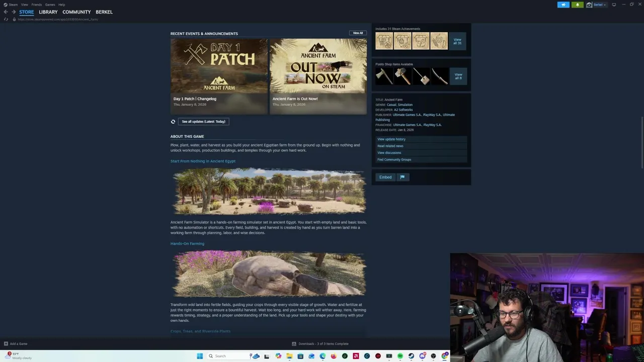Open Ancient Farm Out Now announcement thumbnail

pos(318,66)
